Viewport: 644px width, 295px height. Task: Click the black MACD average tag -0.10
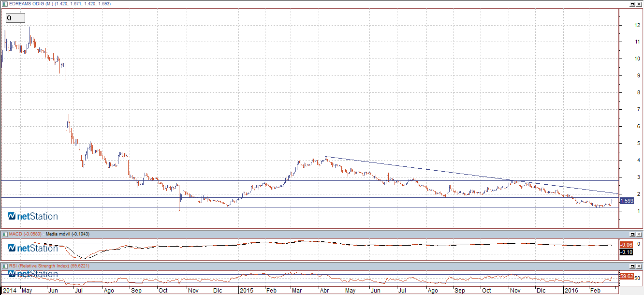tap(627, 252)
